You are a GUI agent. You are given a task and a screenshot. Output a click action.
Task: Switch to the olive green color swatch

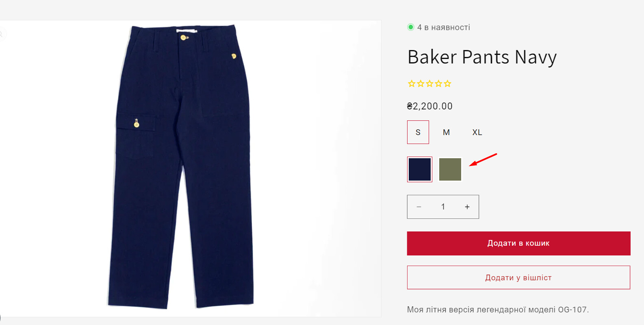coord(450,169)
